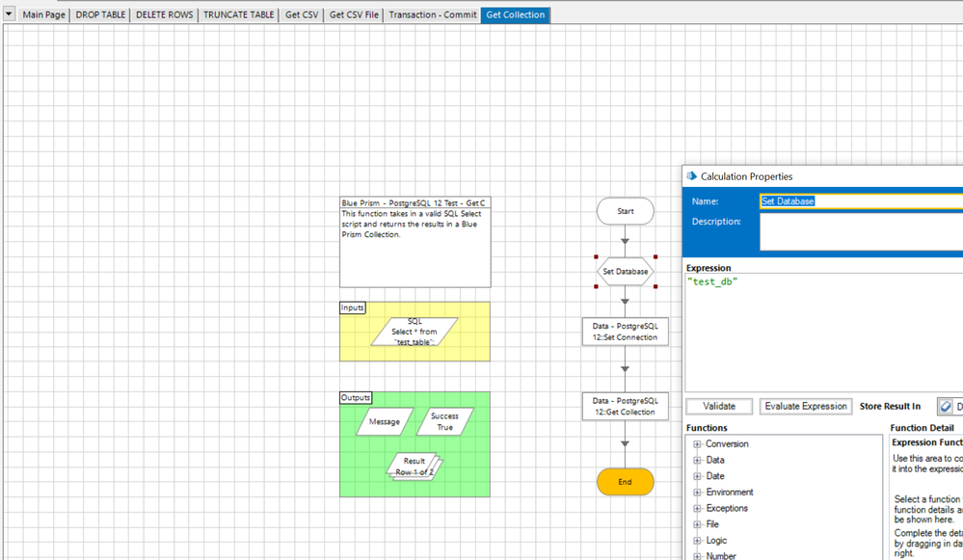Select the Result collection stage
The height and width of the screenshot is (560, 963).
point(415,467)
